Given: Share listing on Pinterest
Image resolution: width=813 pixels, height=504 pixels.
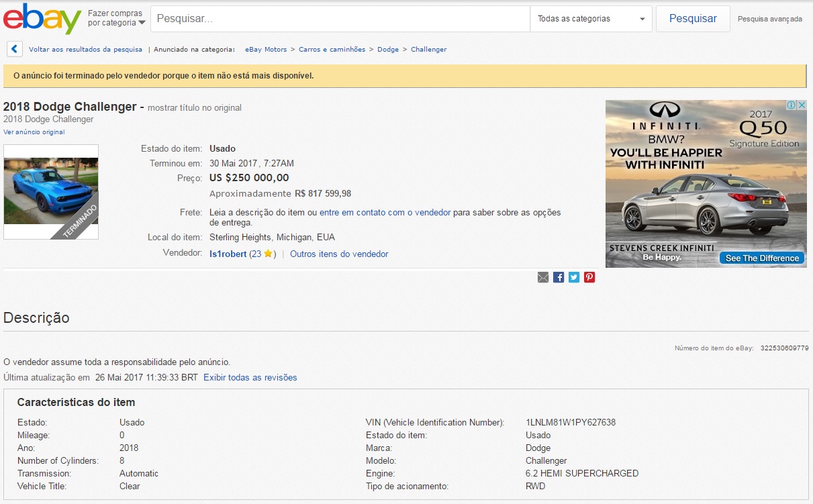Looking at the screenshot, I should (x=589, y=277).
